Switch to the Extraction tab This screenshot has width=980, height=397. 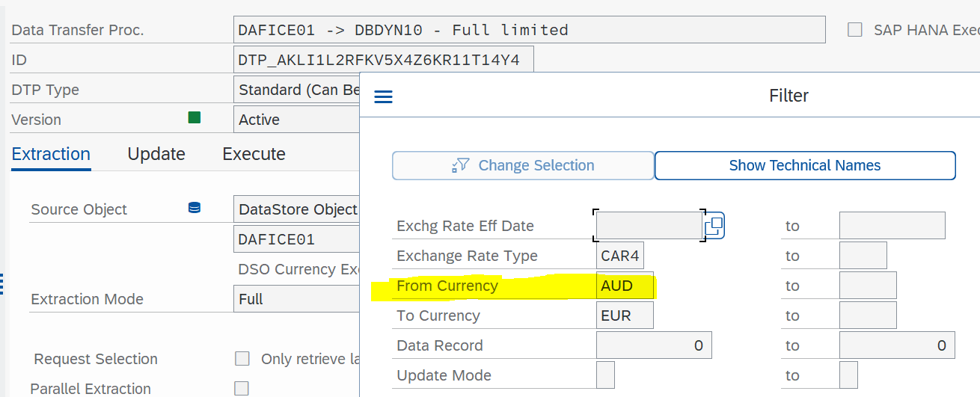(51, 154)
